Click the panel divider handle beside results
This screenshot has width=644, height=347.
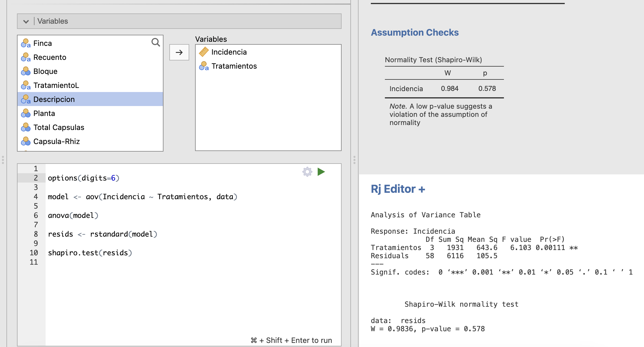tap(354, 160)
